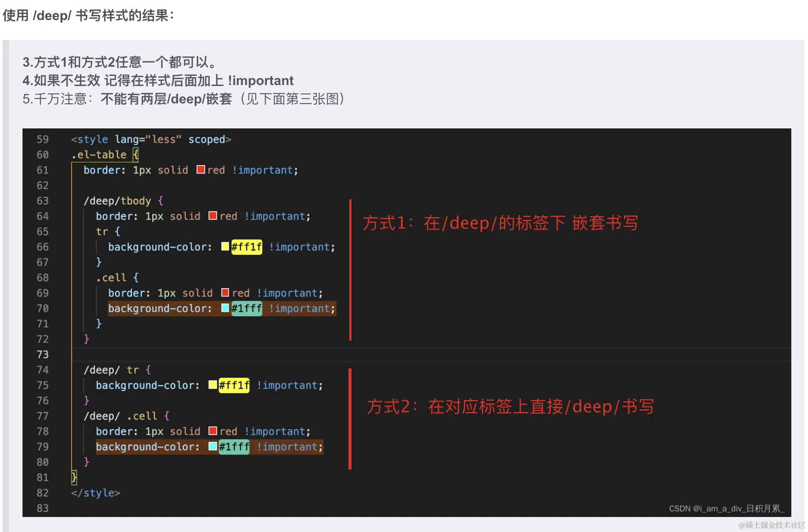Click the highlighted #1fff value on line 79

click(234, 447)
